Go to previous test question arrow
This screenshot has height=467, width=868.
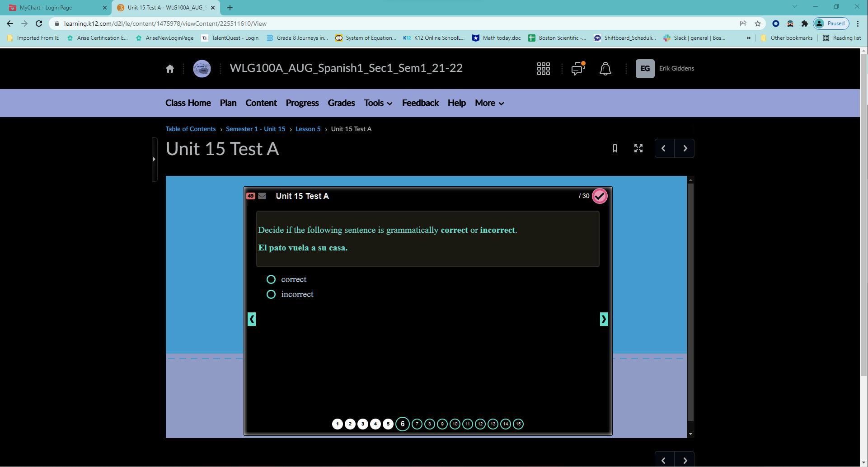click(252, 319)
